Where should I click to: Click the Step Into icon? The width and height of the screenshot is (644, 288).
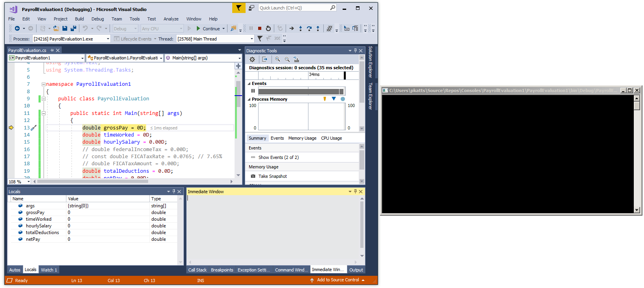coord(301,28)
